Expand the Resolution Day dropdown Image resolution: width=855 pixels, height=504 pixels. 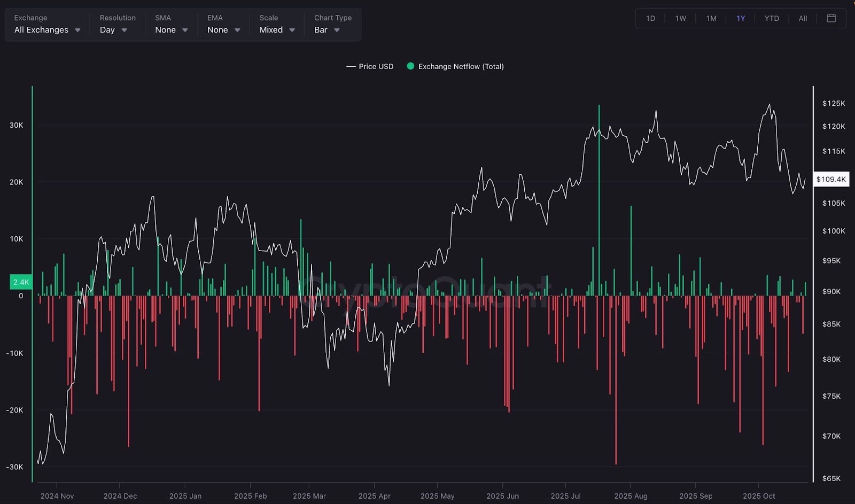[113, 30]
